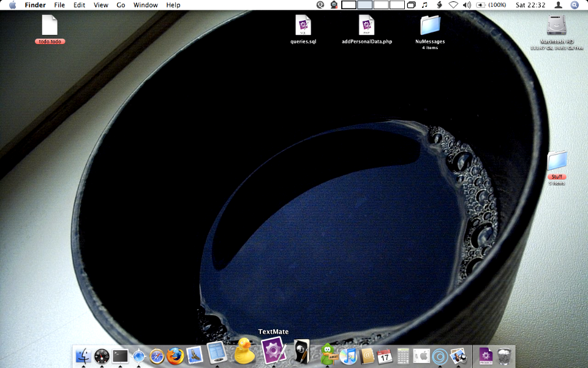Open the Apple menu
588x368 pixels.
coord(12,5)
